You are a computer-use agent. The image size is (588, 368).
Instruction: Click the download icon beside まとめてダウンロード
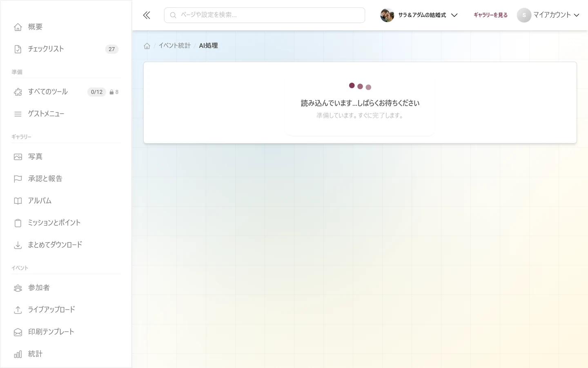click(x=18, y=245)
